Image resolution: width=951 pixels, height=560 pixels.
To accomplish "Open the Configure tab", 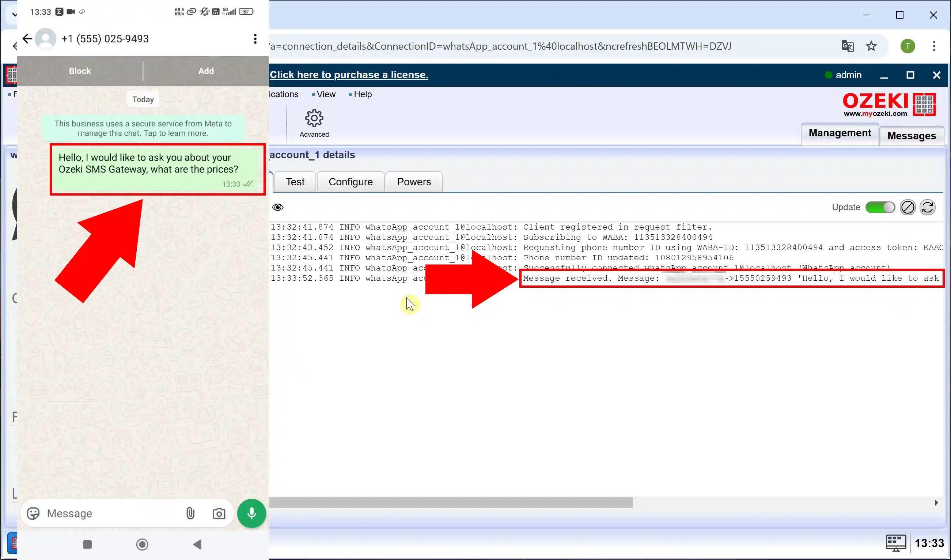I will (351, 182).
